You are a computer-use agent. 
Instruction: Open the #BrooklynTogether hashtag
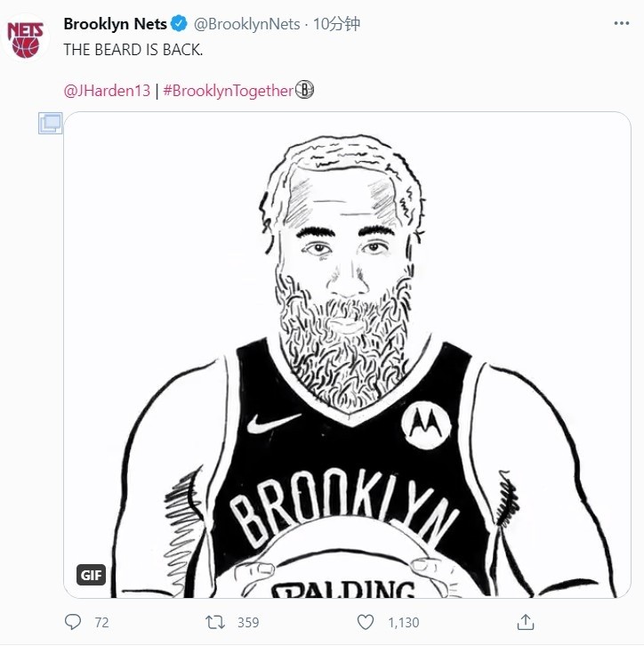coord(228,91)
